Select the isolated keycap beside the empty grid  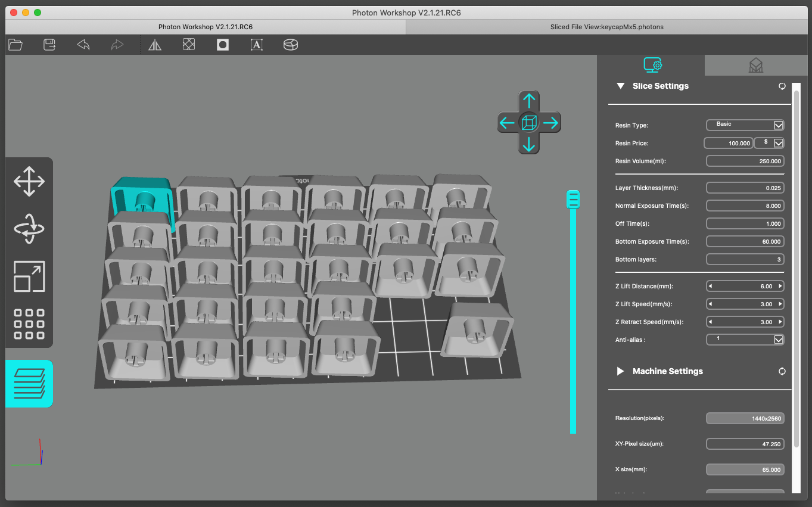pos(477,329)
